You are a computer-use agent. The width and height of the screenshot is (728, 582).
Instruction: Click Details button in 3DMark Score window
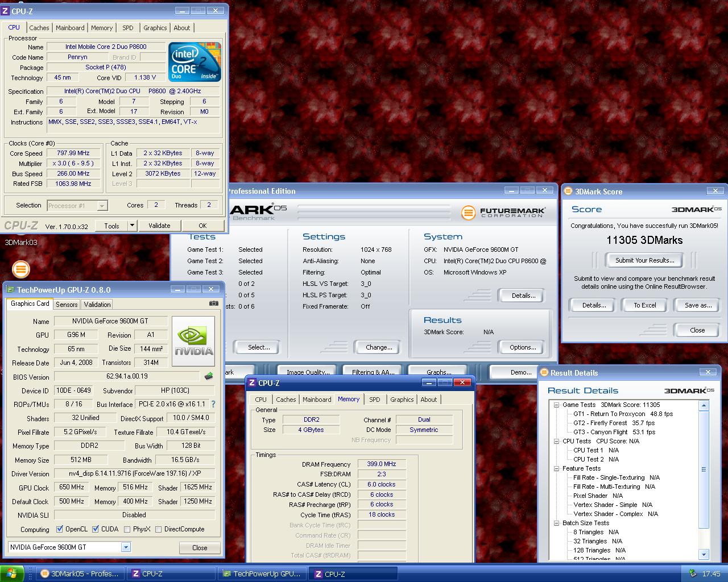[x=594, y=305]
